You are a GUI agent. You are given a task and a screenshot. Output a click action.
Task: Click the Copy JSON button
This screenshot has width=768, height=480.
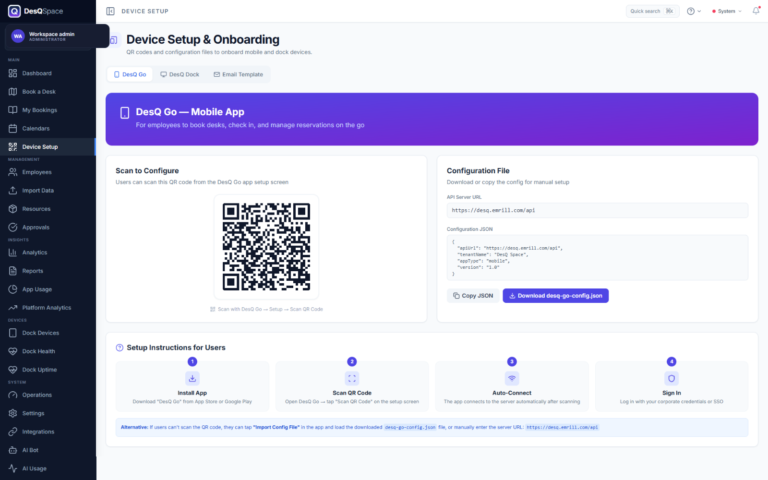pyautogui.click(x=473, y=296)
